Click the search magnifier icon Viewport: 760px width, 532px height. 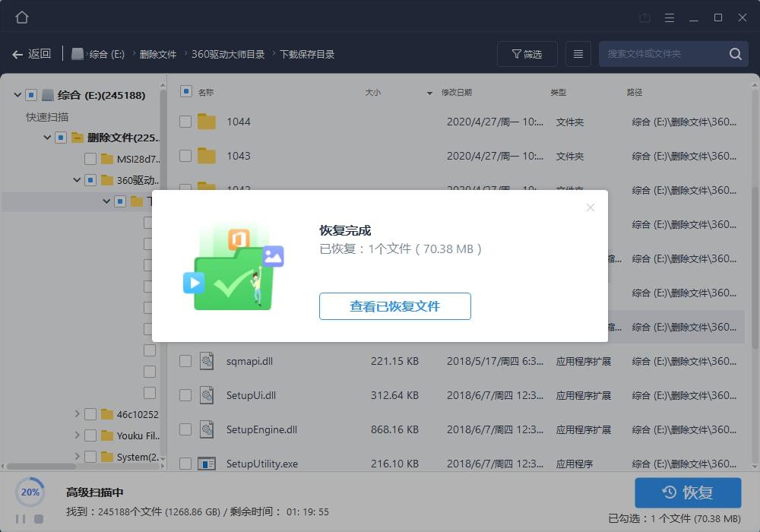[734, 54]
